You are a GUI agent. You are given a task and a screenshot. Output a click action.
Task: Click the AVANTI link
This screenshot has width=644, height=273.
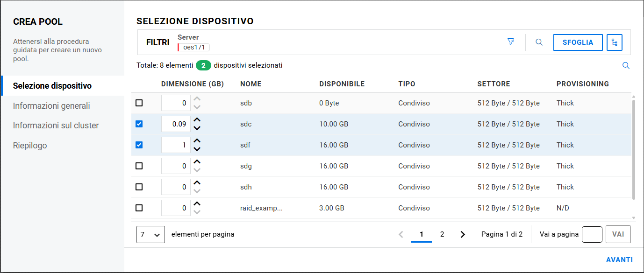tap(619, 260)
